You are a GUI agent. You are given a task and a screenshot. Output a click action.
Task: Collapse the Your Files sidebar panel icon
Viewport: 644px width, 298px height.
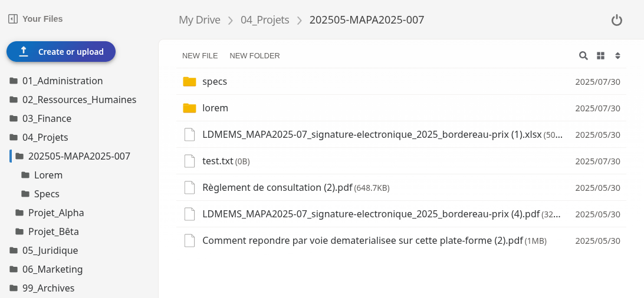coord(13,19)
